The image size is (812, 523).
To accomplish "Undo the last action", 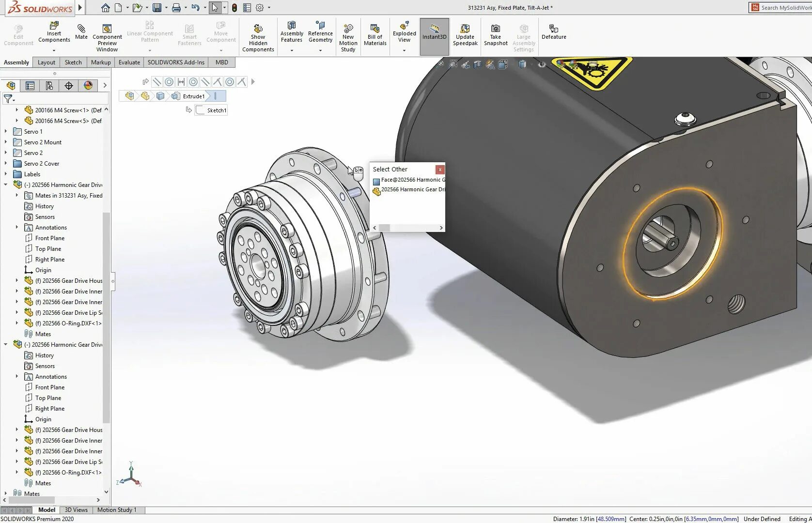I will (195, 8).
